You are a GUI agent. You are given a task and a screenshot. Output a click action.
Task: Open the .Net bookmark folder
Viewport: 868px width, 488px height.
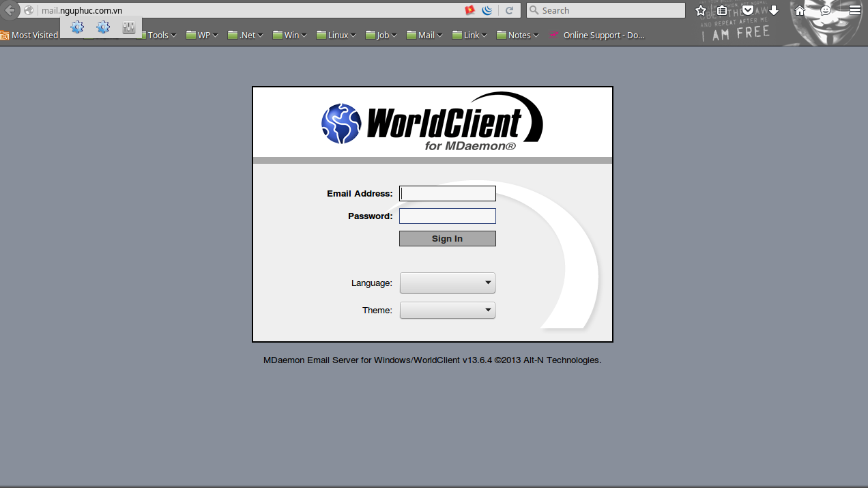click(x=246, y=35)
